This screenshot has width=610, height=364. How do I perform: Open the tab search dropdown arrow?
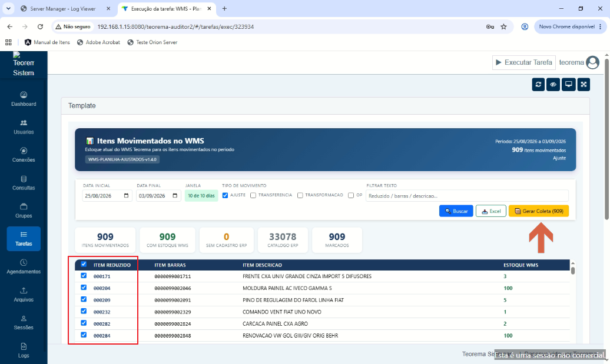pos(8,9)
